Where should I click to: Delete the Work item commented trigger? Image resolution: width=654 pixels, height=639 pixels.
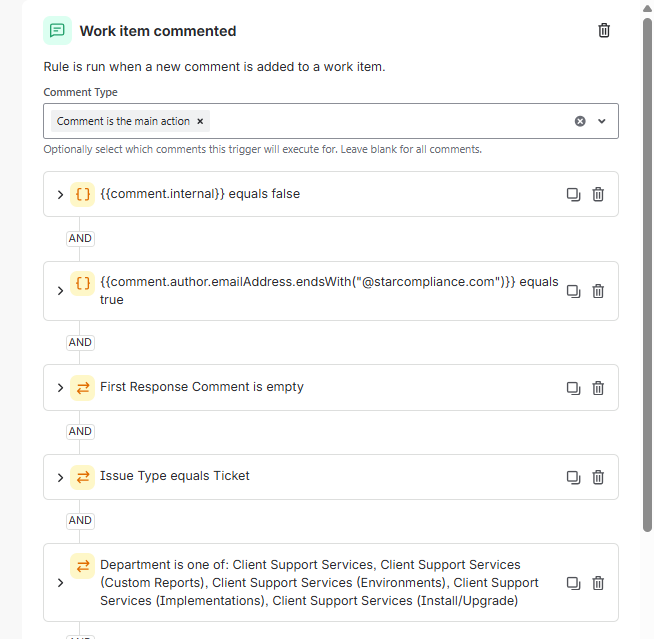point(604,30)
